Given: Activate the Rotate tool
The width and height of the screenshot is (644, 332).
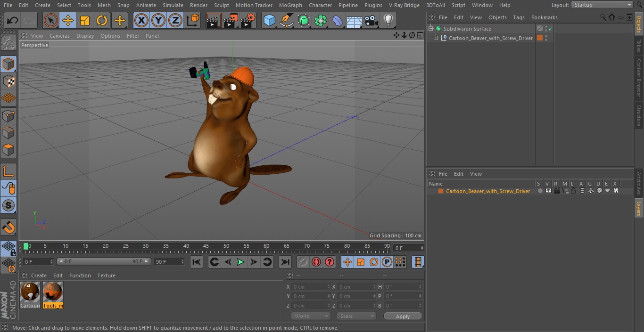Looking at the screenshot, I should click(102, 20).
